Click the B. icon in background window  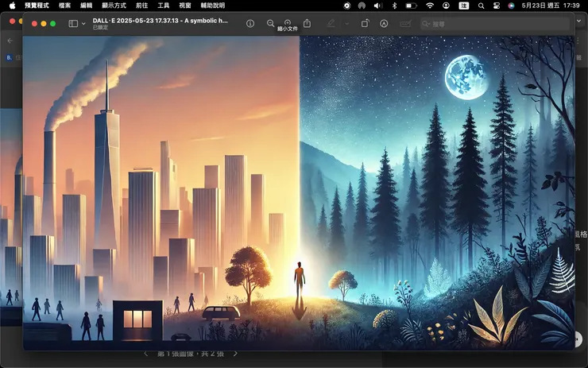(x=9, y=57)
